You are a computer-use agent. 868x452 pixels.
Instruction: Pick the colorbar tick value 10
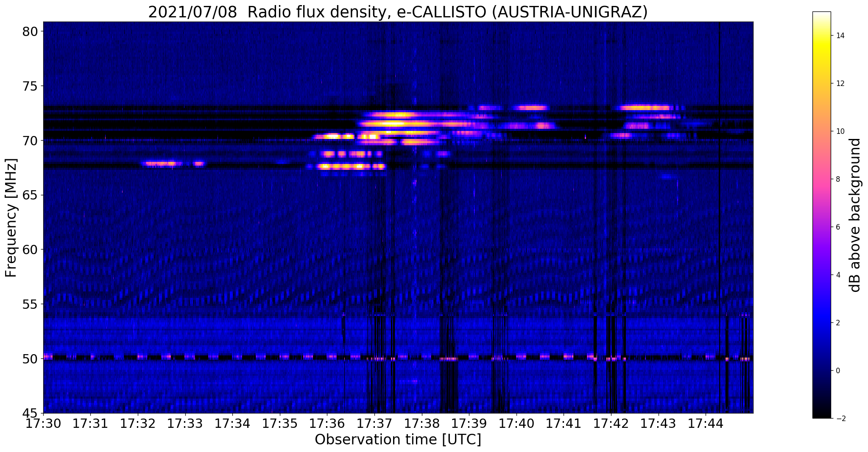841,131
